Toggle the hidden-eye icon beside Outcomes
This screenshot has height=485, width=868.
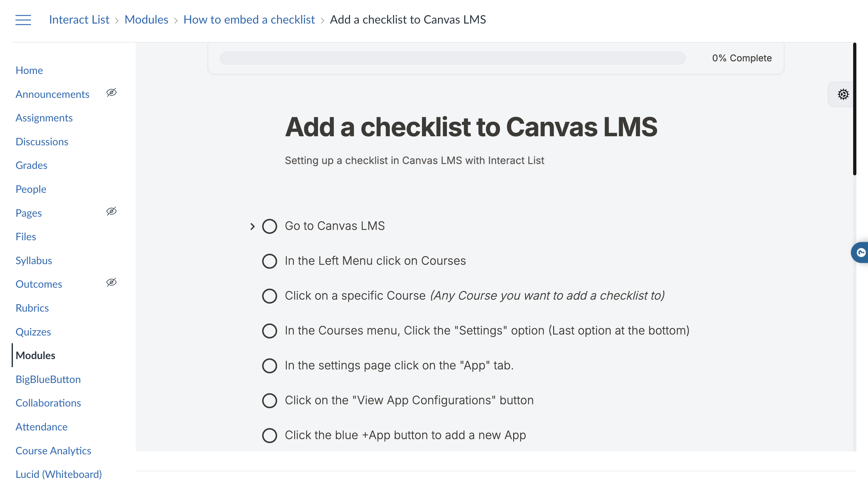pyautogui.click(x=111, y=282)
